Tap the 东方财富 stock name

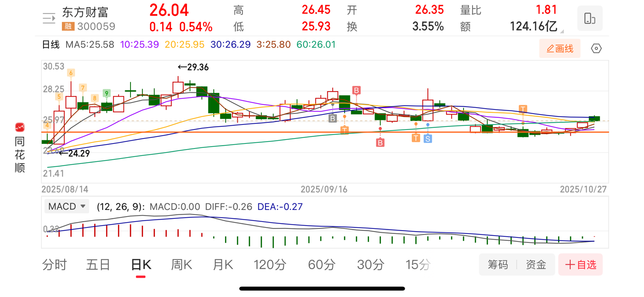pyautogui.click(x=85, y=12)
